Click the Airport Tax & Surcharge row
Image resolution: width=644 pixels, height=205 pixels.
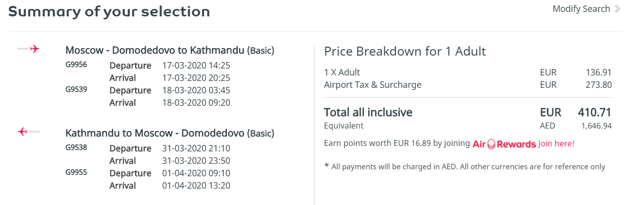click(x=468, y=85)
